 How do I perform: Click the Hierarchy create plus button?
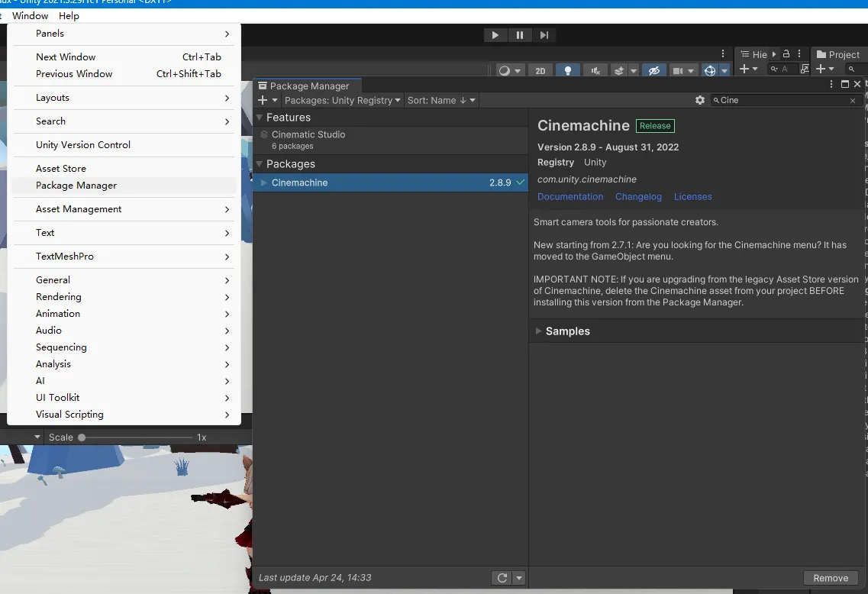point(744,69)
